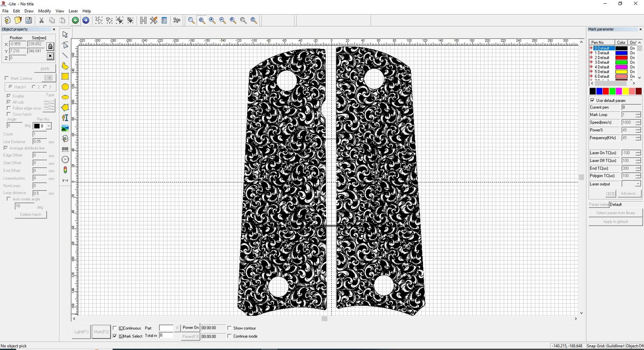Select the text tool
The image size is (644, 350).
(65, 118)
